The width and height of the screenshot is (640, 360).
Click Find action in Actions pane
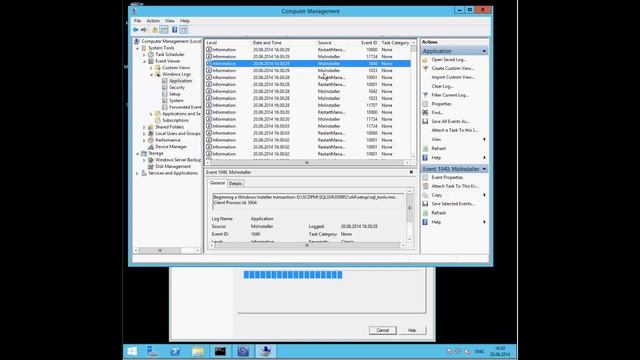point(437,113)
